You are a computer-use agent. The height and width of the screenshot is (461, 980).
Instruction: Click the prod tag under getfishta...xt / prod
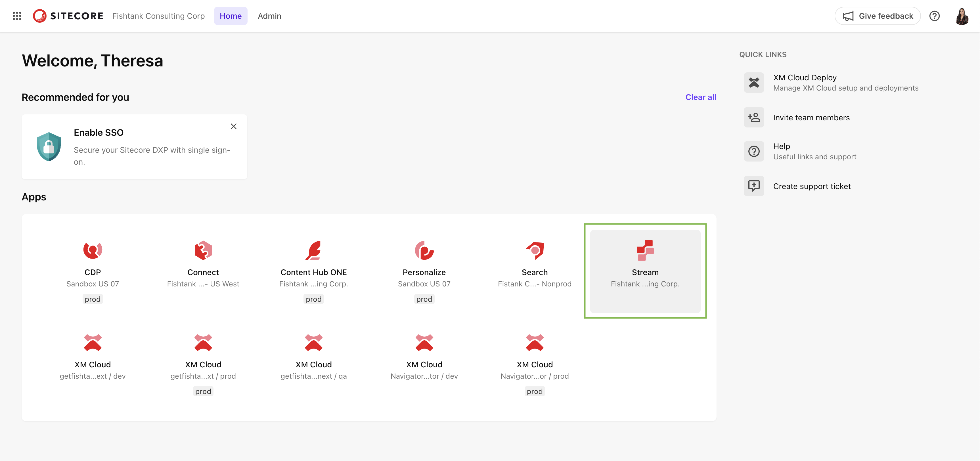tap(203, 391)
